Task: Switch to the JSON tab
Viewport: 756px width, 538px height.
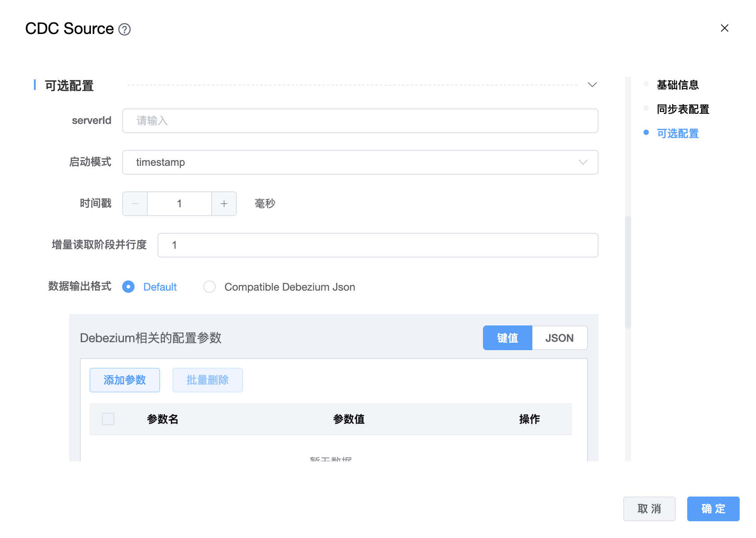Action: point(559,338)
